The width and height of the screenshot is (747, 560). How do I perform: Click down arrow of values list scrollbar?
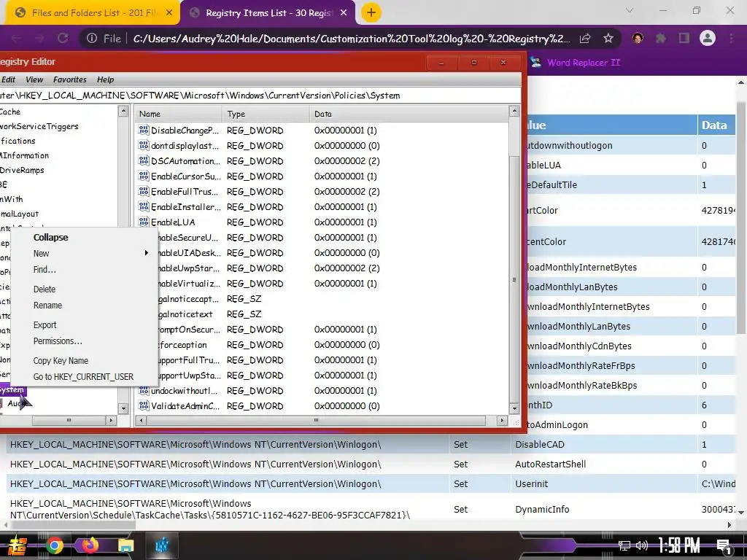pos(514,408)
